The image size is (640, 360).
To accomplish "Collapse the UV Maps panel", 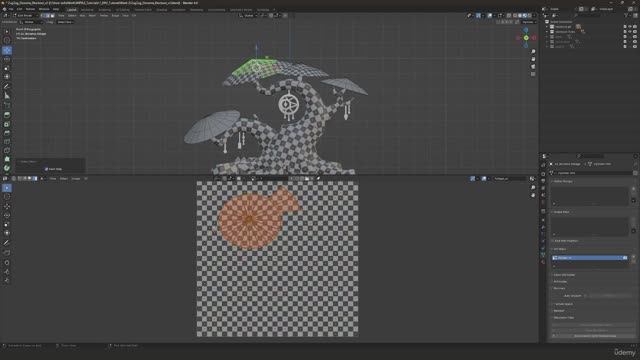I will coord(560,249).
